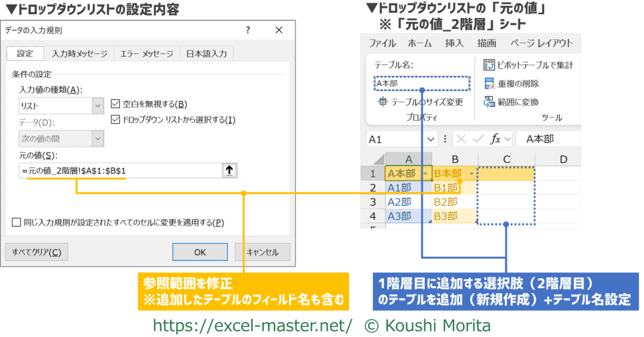Click 範囲に変換 convert to range icon

tap(488, 102)
